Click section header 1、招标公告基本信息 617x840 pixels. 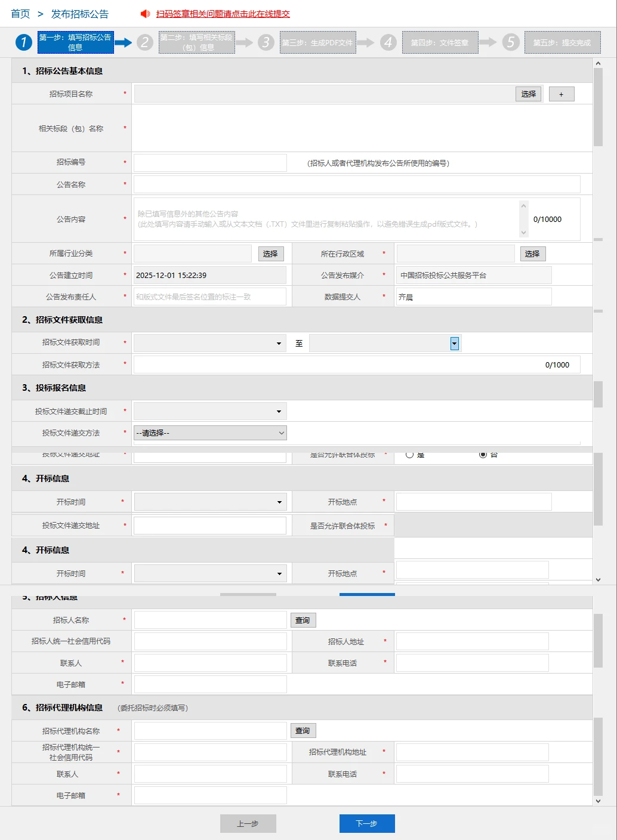tap(63, 71)
